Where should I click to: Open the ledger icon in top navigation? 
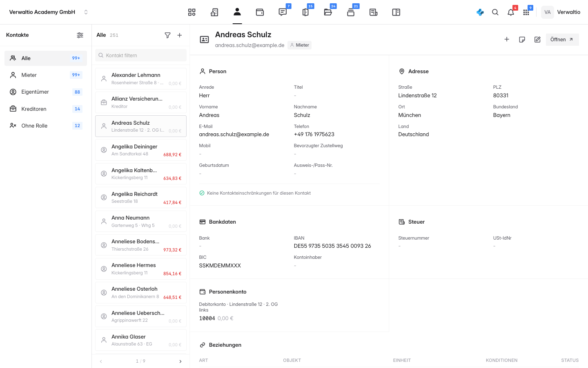point(373,12)
